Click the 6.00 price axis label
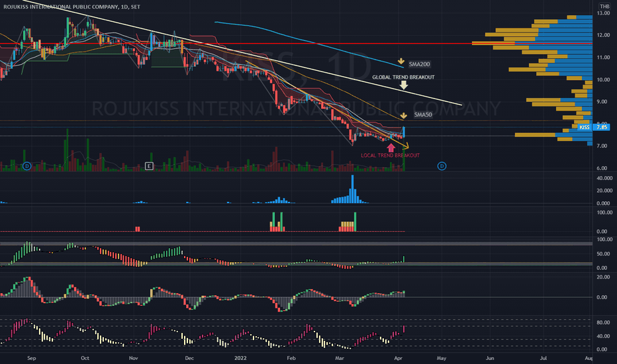This screenshot has width=617, height=364. click(x=603, y=168)
